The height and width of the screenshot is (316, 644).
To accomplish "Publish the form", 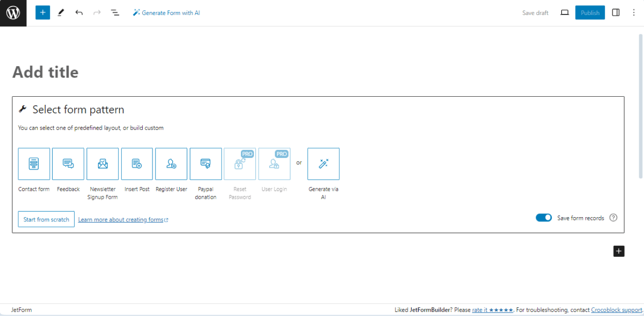I will pos(590,12).
